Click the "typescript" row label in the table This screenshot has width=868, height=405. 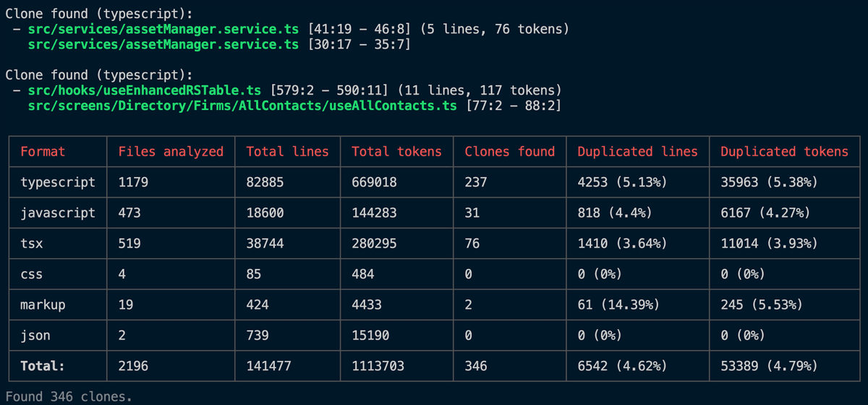pos(58,182)
